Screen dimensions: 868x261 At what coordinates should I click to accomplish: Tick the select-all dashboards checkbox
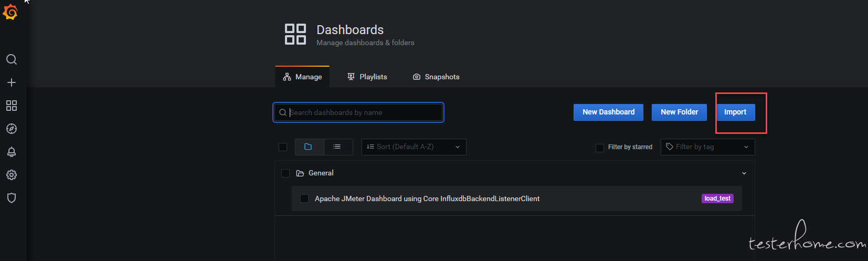click(283, 147)
